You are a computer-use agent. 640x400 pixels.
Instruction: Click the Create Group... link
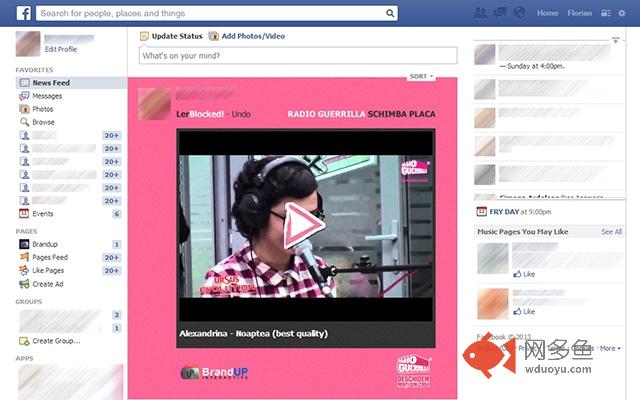pos(56,341)
